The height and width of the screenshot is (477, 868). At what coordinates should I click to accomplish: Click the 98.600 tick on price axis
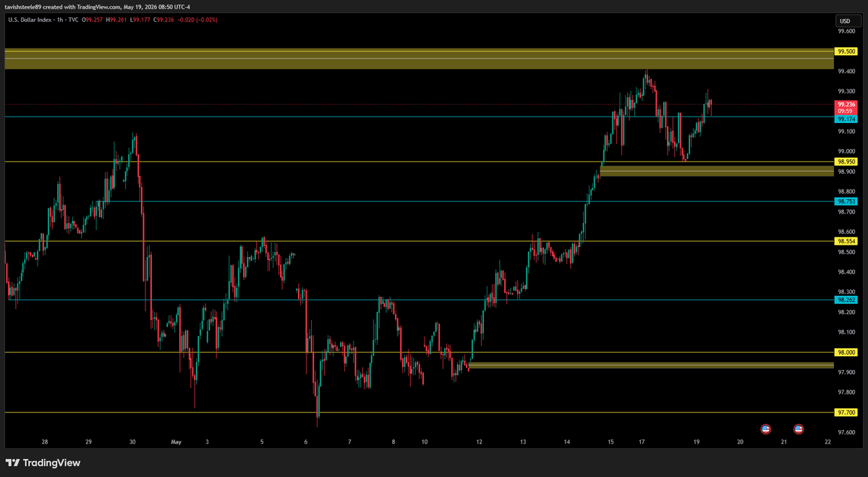point(845,232)
